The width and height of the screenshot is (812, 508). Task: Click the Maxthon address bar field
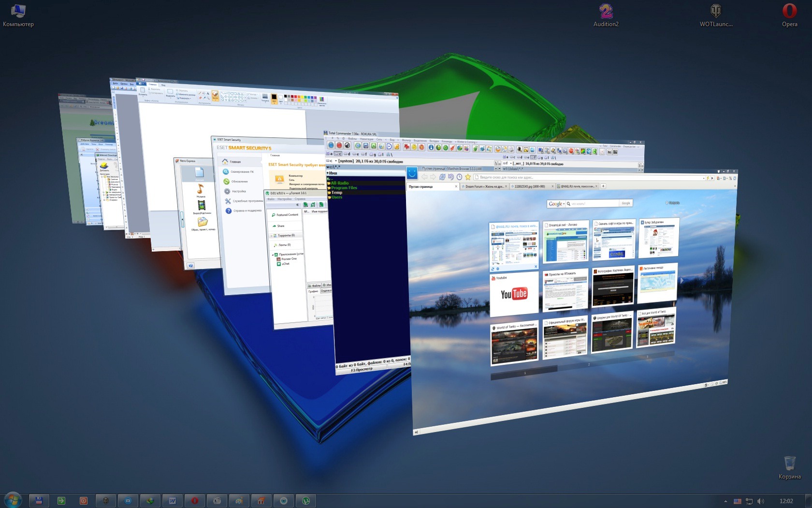[x=589, y=178]
